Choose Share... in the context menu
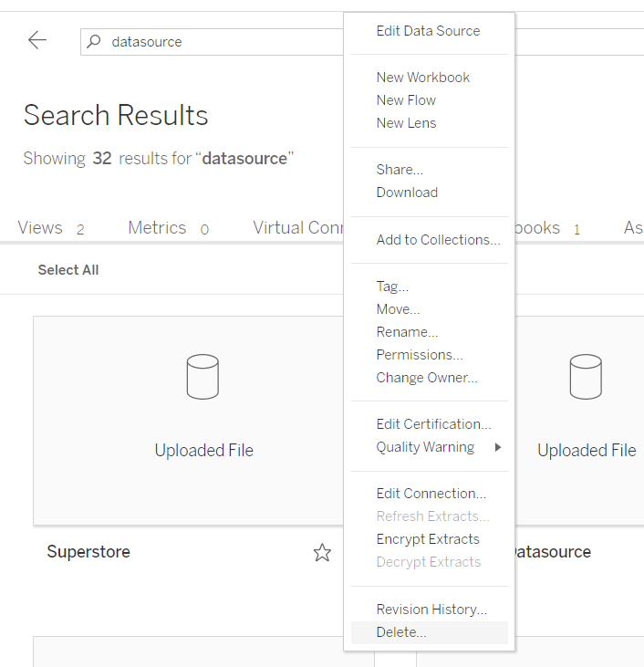 400,170
